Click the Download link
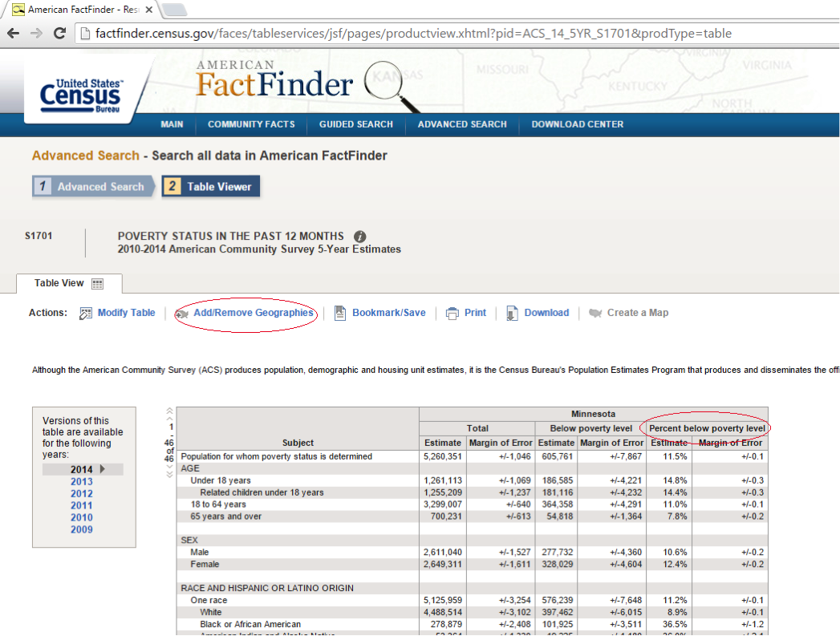 click(x=546, y=313)
